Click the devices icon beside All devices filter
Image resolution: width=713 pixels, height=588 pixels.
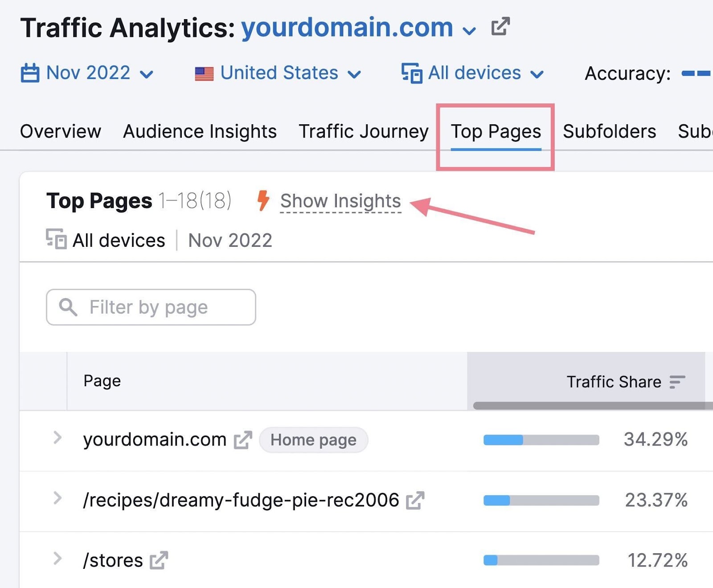411,73
